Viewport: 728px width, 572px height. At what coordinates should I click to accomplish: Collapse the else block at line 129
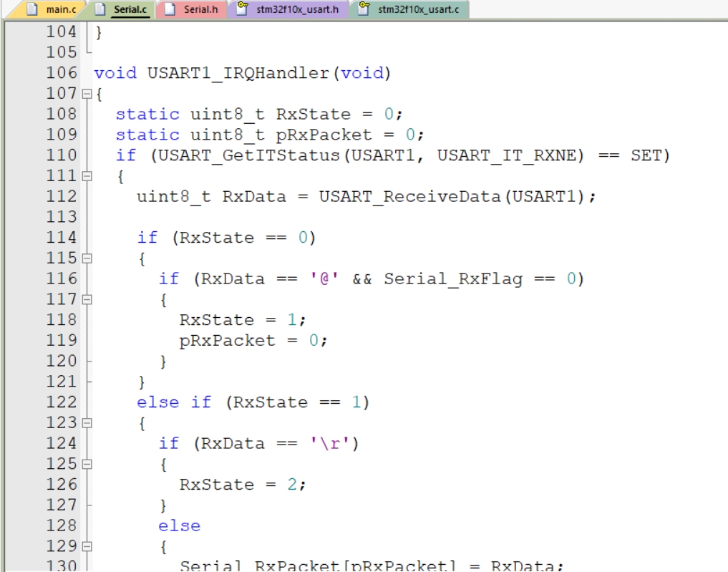(87, 547)
